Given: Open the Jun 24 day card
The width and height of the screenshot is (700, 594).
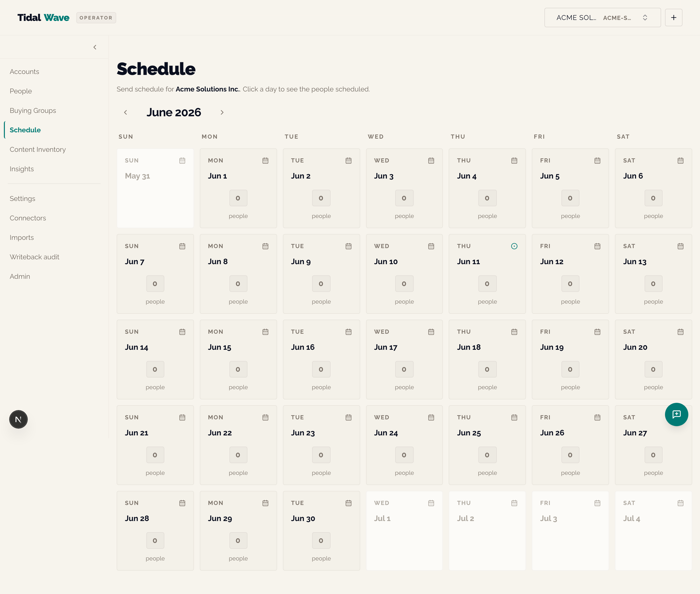Looking at the screenshot, I should tap(404, 445).
